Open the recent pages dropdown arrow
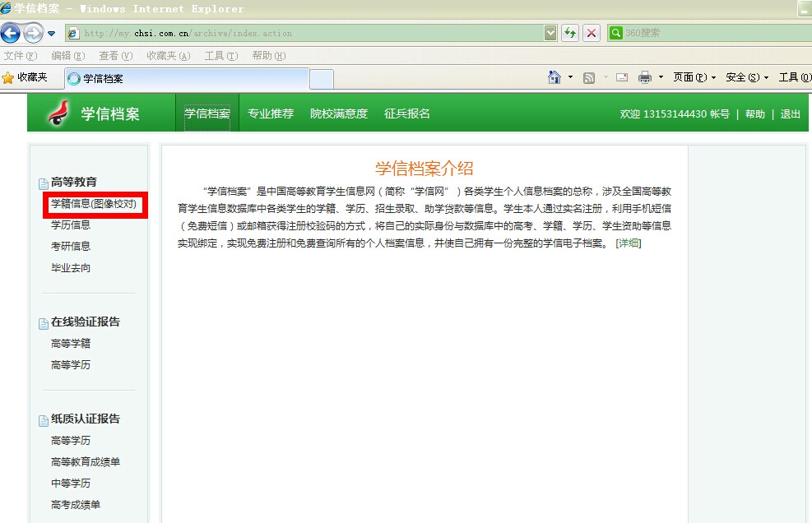 [x=51, y=34]
